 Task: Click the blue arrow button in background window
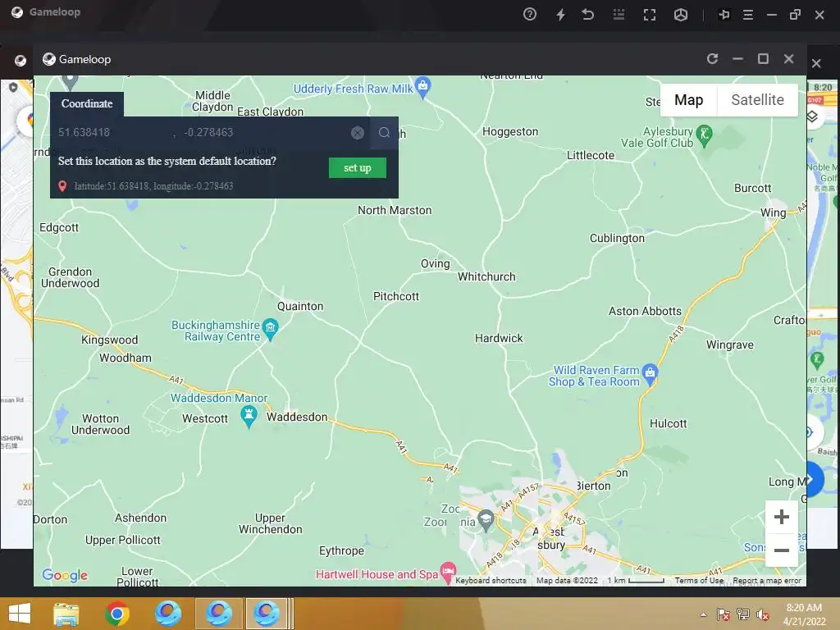pos(814,479)
